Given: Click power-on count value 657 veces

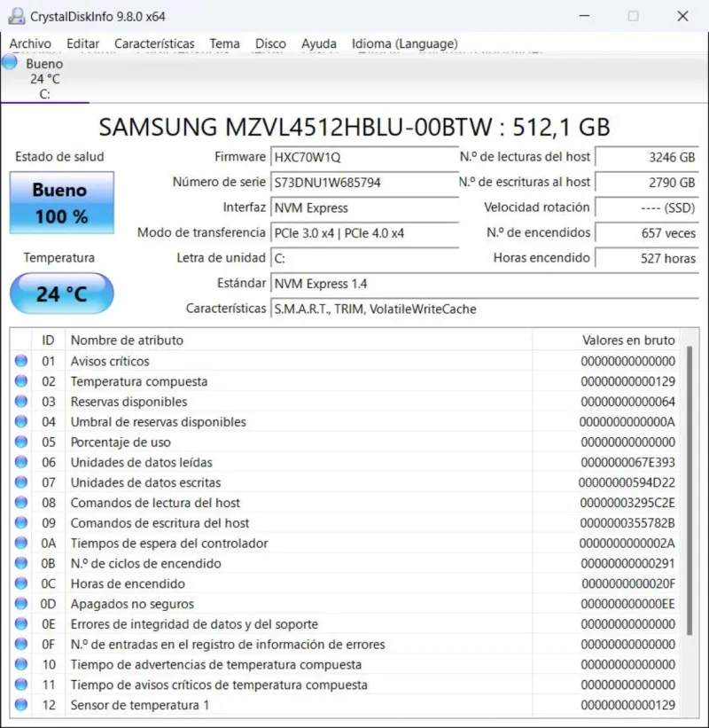Looking at the screenshot, I should click(647, 233).
